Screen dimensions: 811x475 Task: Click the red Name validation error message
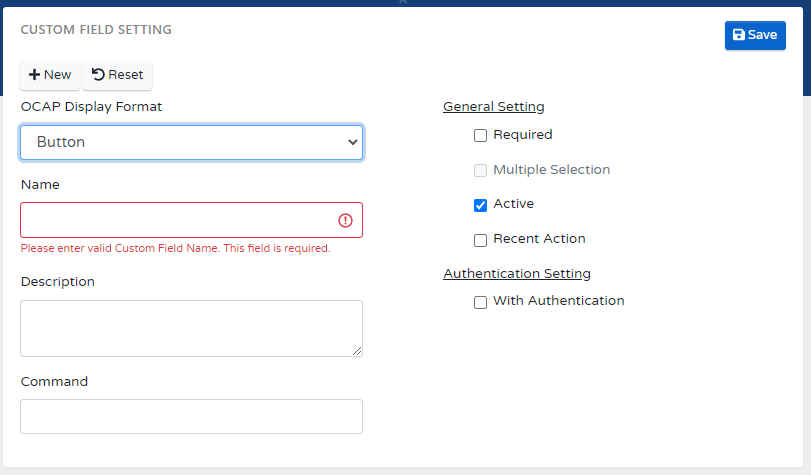tap(175, 248)
